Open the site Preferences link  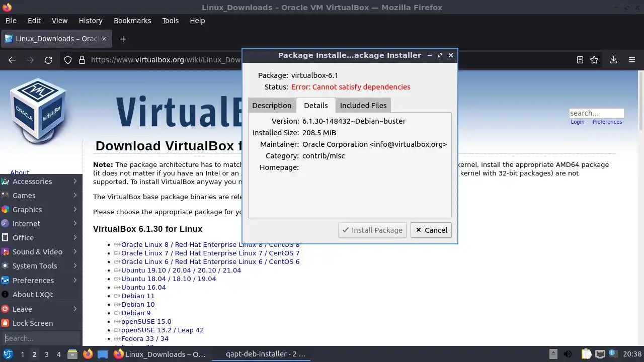pos(607,122)
